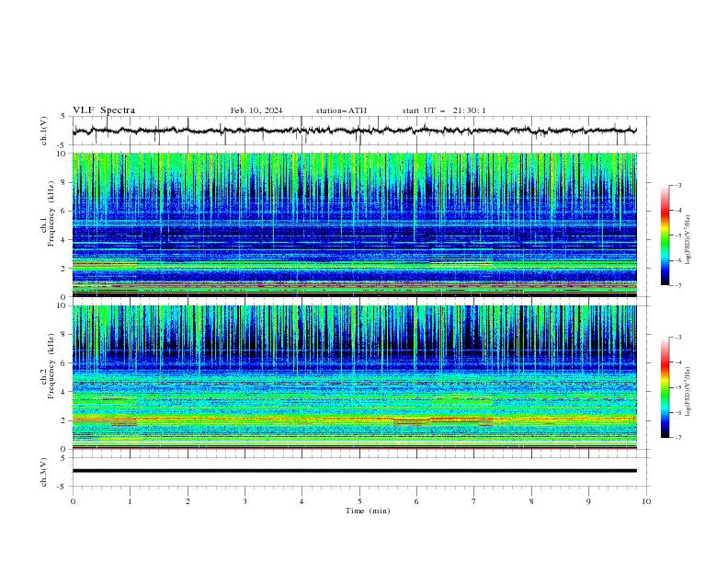Click the "ch.1(V)" axis label
Viewport: 728px width, 563px height.
tap(44, 131)
